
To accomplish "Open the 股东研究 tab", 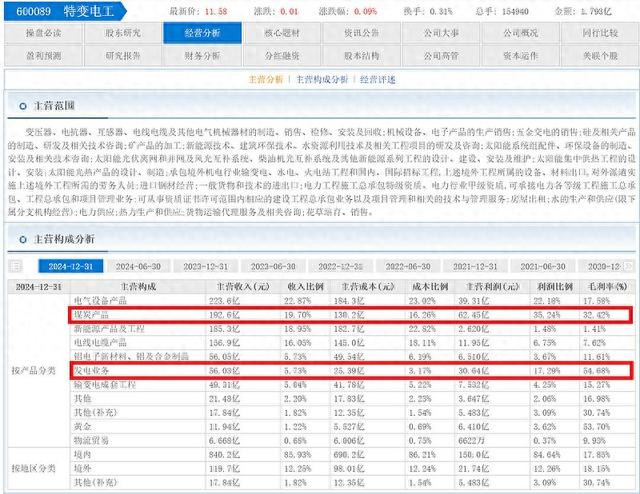I will [123, 33].
